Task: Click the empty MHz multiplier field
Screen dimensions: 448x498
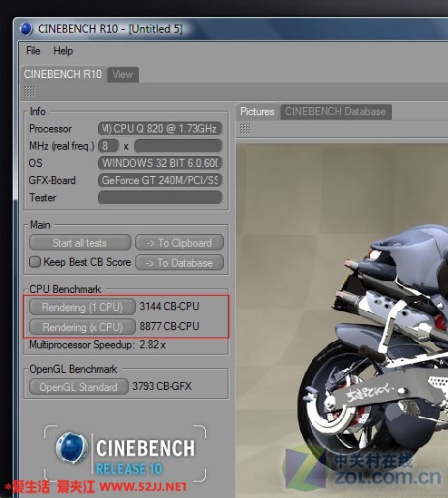Action: 178,146
